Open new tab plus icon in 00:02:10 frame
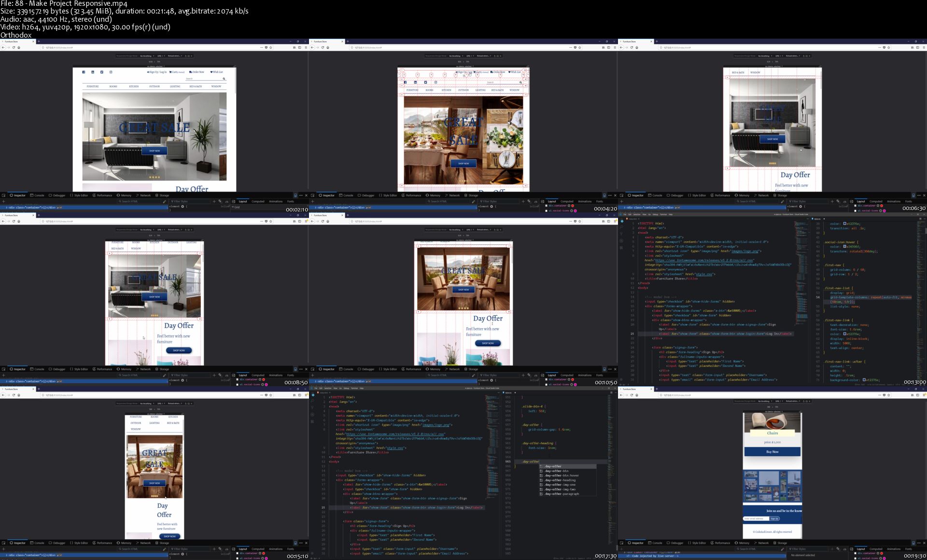The height and width of the screenshot is (560, 927). click(39, 42)
